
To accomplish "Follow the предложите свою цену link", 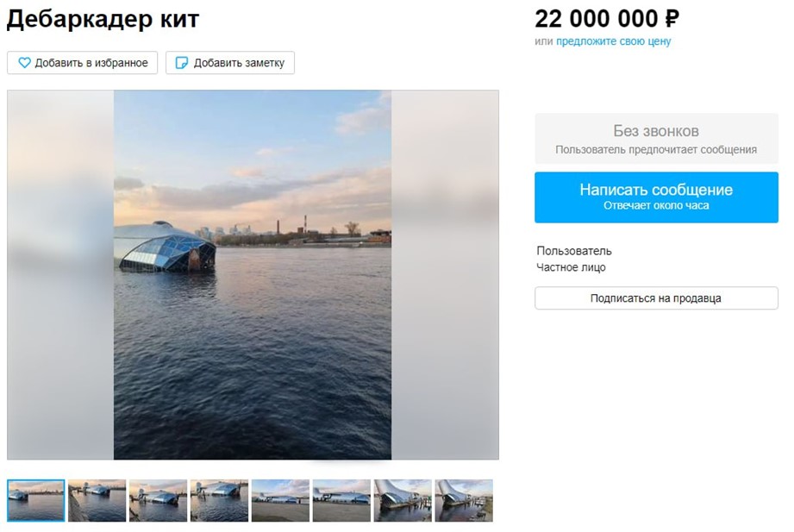I will click(x=613, y=41).
